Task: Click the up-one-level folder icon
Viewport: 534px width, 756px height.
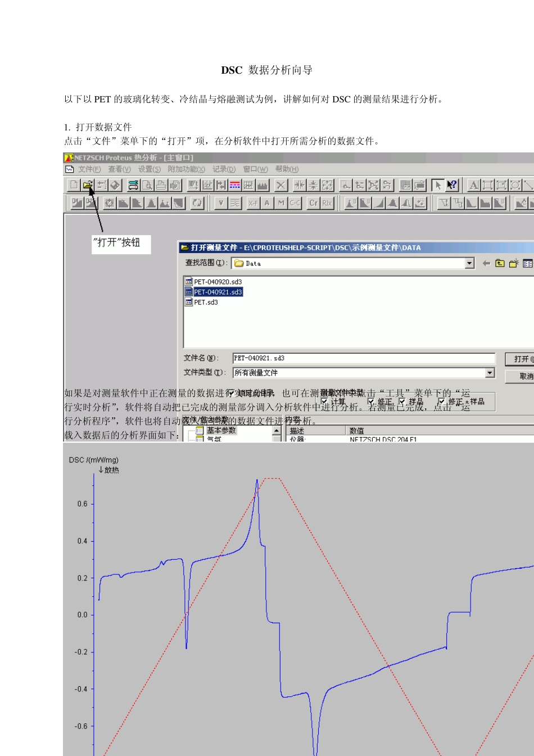Action: point(500,263)
